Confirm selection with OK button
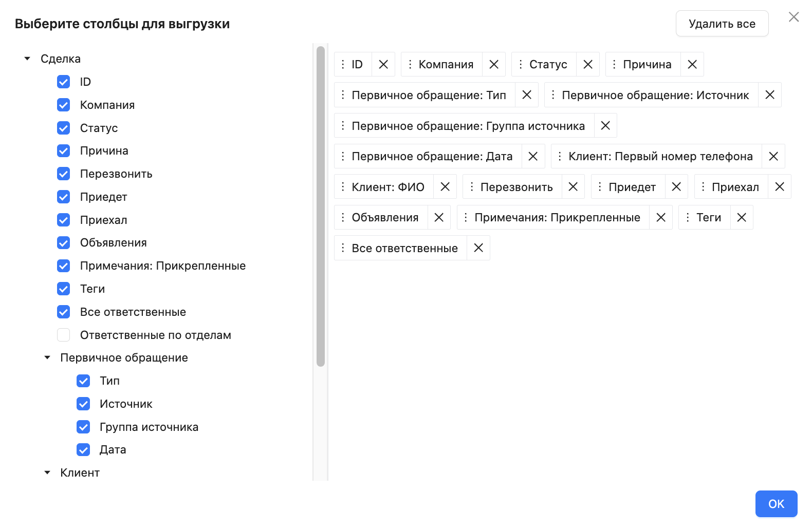This screenshot has width=812, height=529. pos(776,504)
